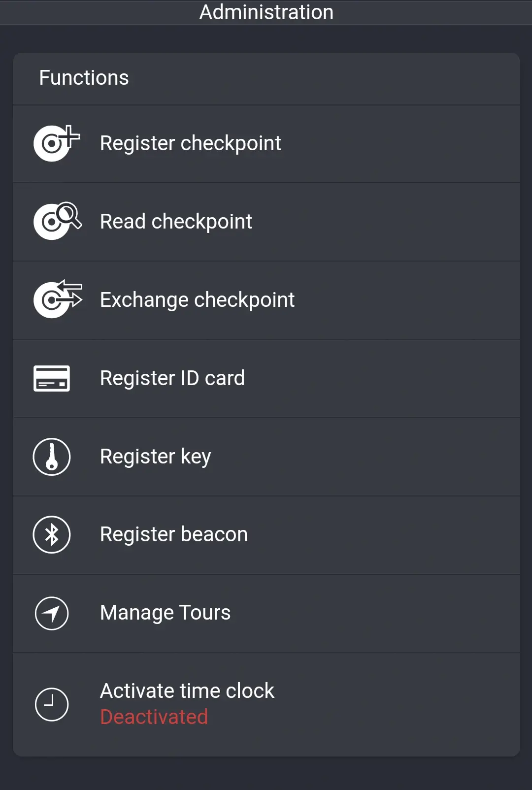This screenshot has height=790, width=532.
Task: Click the Register ID card icon
Action: [x=51, y=378]
